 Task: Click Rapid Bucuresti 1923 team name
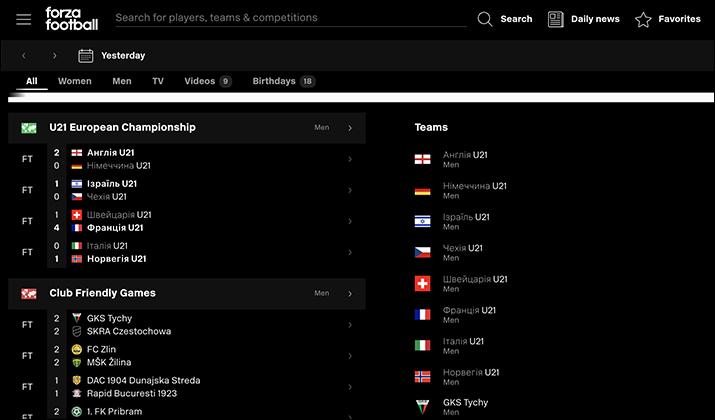click(x=132, y=393)
